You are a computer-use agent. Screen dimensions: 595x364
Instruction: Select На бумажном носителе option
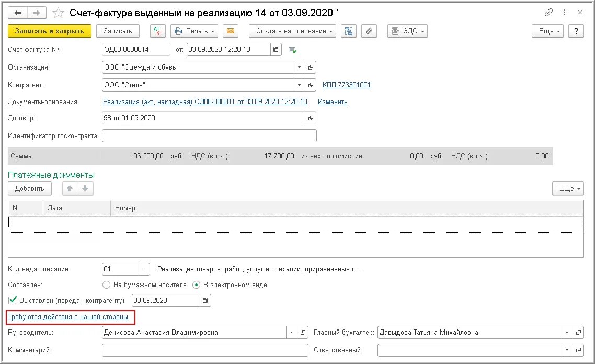106,285
